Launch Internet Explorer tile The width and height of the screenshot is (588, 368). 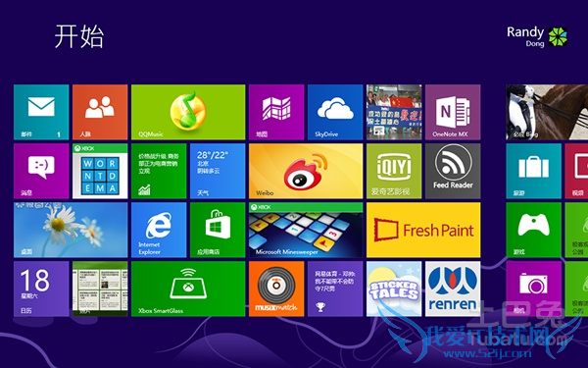pyautogui.click(x=159, y=230)
